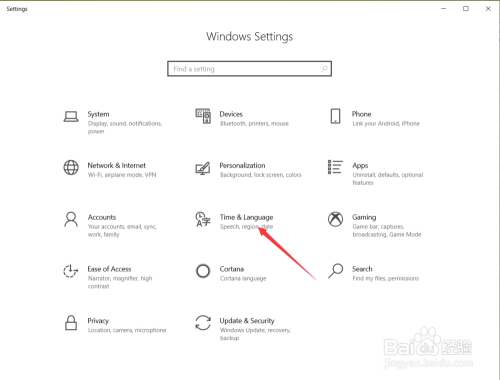The width and height of the screenshot is (500, 380).
Task: Click 'Background, lock screen, colors' description
Action: [261, 175]
